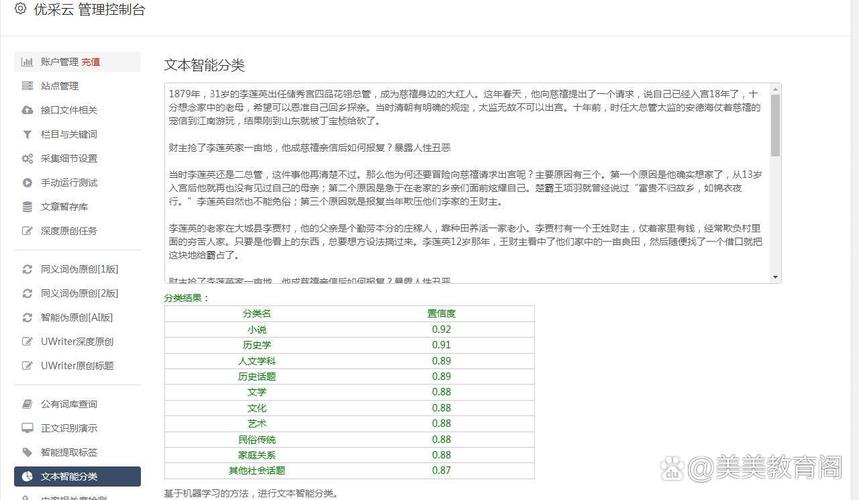Click the cloud icon for 接口文件相关
The height and width of the screenshot is (500, 859).
(x=27, y=110)
